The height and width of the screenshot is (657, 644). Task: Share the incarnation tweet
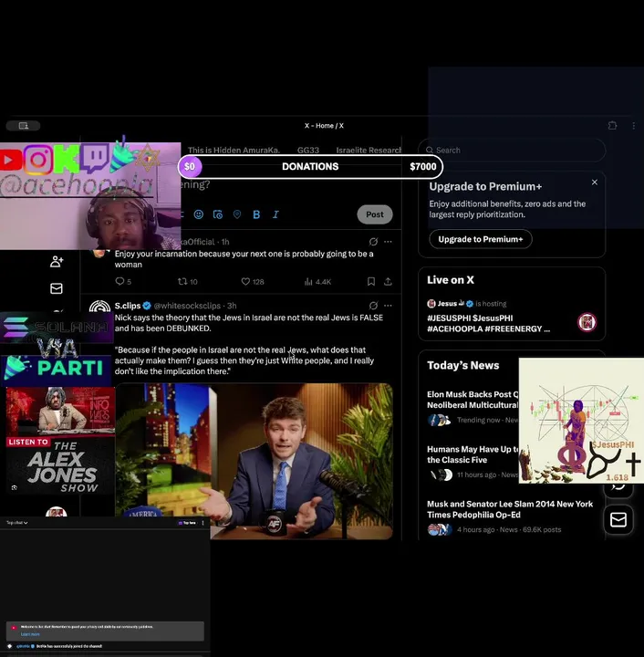coord(389,282)
